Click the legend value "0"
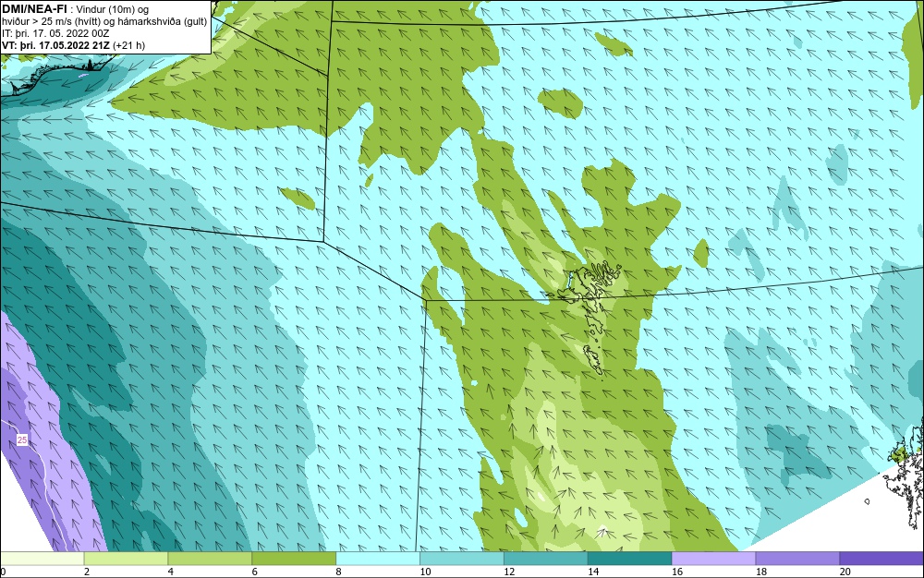Viewport: 924px width, 578px height. (3, 572)
